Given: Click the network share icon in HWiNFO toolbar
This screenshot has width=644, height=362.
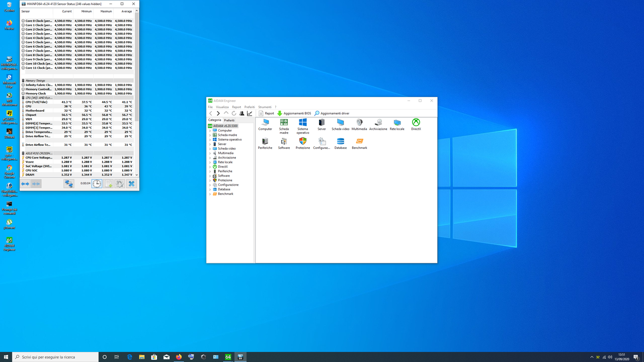Looking at the screenshot, I should pyautogui.click(x=68, y=184).
